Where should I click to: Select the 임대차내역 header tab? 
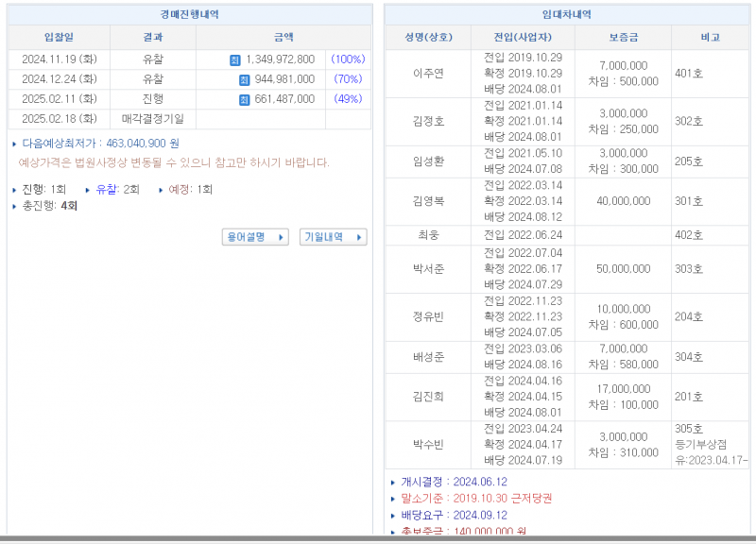[565, 14]
